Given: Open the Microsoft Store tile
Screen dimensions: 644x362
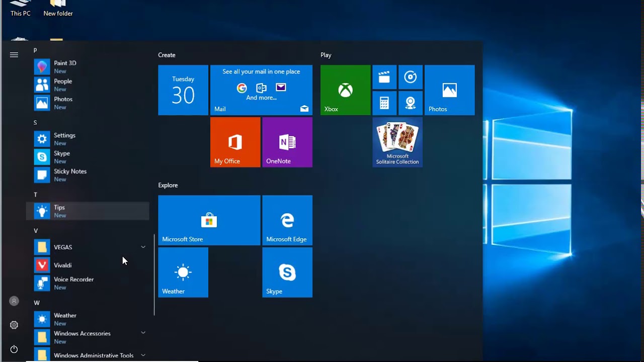Looking at the screenshot, I should click(x=209, y=220).
